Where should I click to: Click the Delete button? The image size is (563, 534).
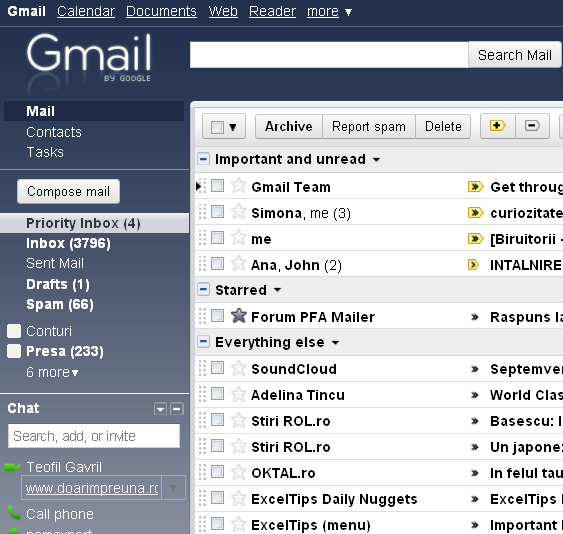tap(443, 126)
